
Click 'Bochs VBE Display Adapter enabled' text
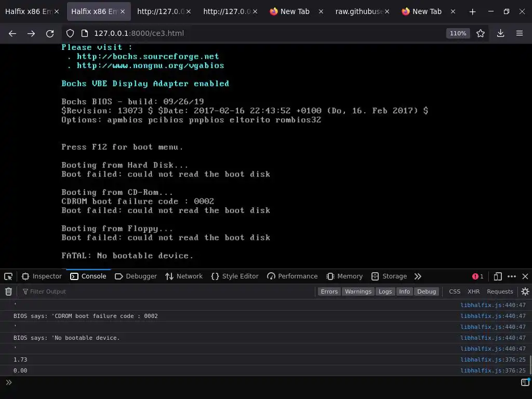coord(145,84)
